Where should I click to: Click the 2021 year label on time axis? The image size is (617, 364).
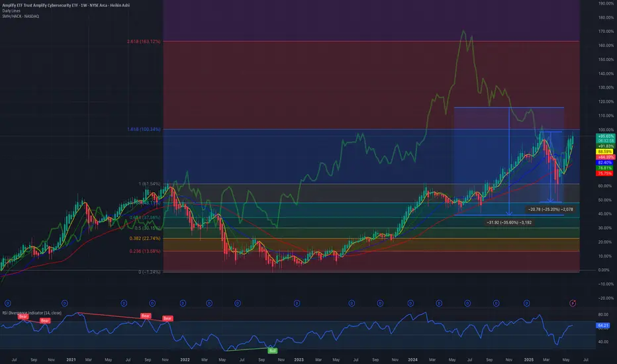(71, 359)
